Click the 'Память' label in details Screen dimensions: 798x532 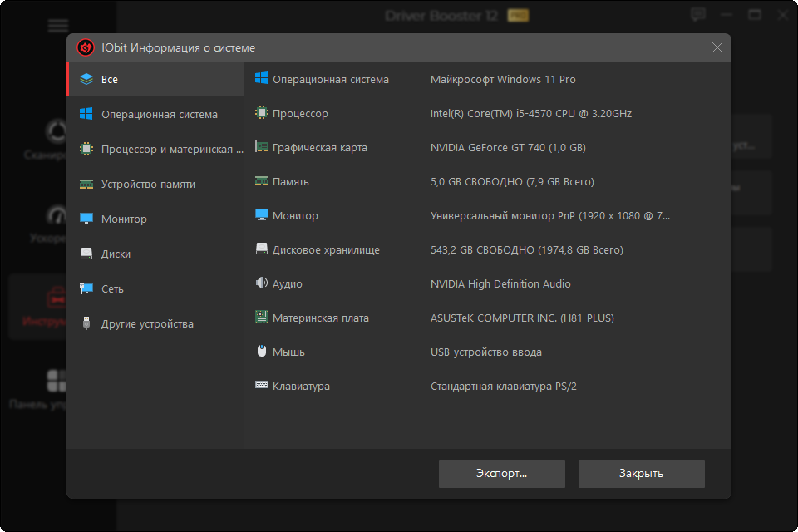[291, 182]
